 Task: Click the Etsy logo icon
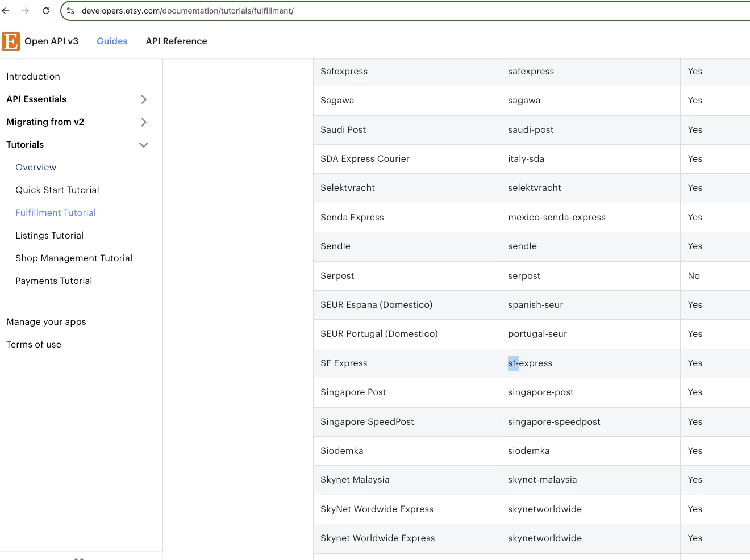point(11,41)
